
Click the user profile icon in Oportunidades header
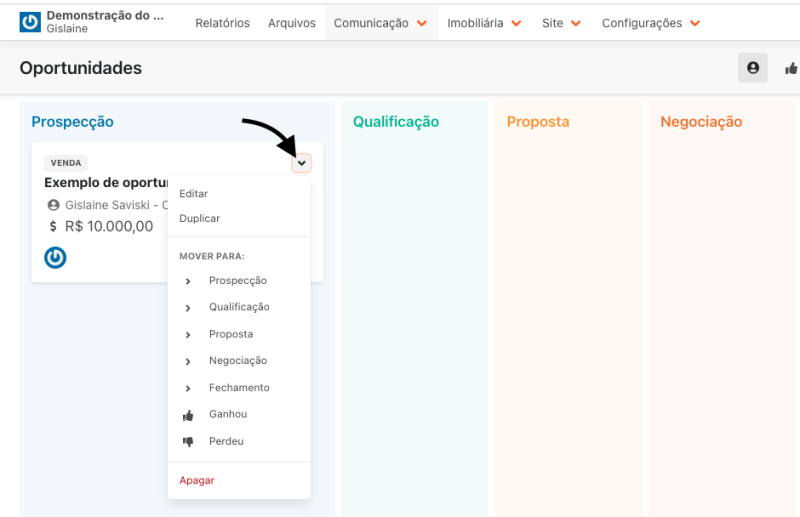click(x=752, y=68)
